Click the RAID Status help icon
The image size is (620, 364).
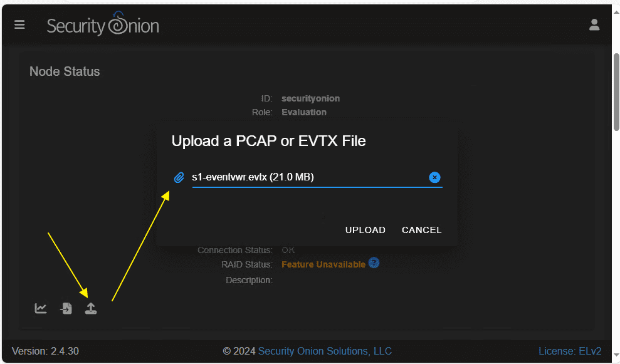tap(374, 263)
